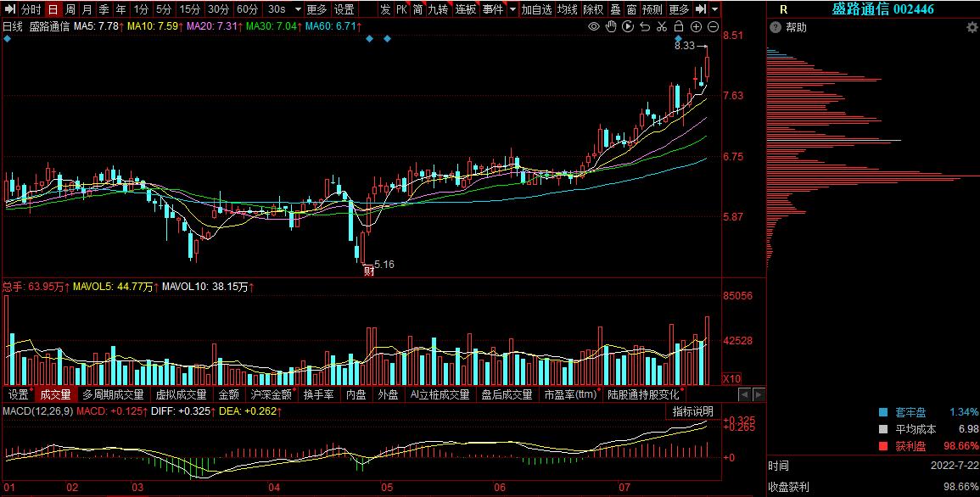Select the 年 yearly period
This screenshot has width=980, height=497.
120,9
